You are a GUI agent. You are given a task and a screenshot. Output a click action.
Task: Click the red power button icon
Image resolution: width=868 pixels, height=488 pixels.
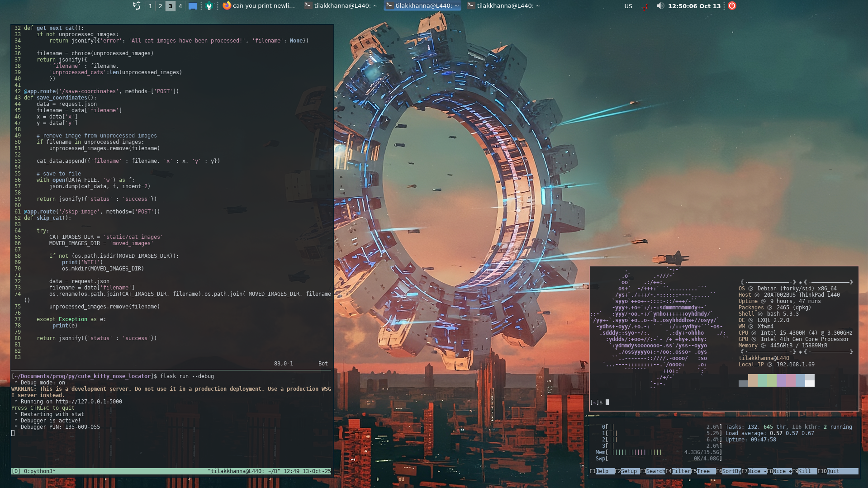coord(732,6)
